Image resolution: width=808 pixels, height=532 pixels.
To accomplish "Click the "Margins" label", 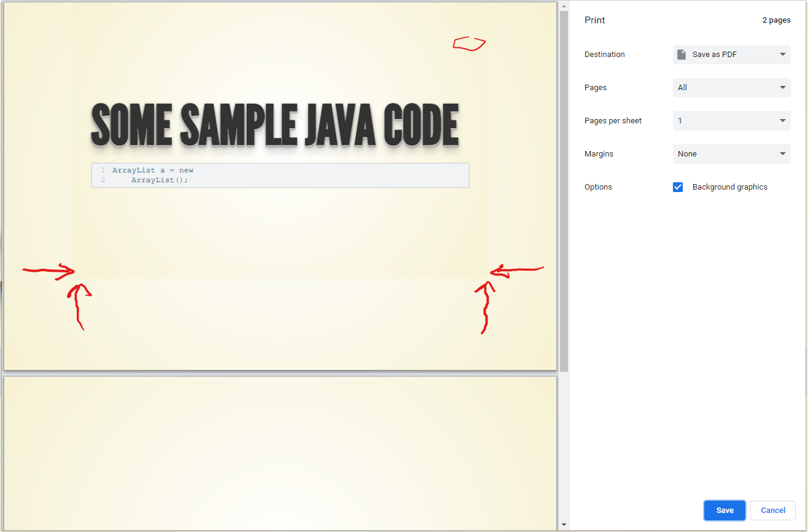I will pos(599,154).
